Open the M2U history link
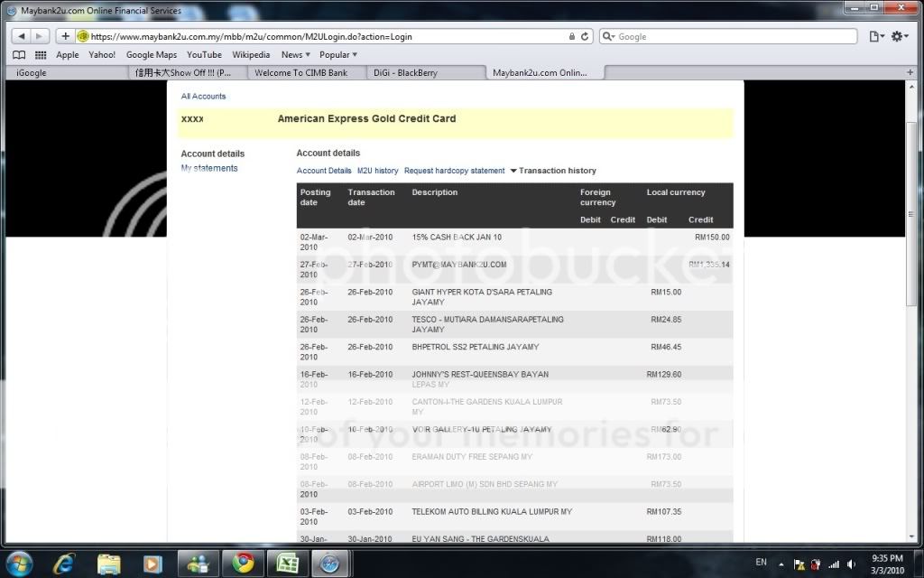Viewport: 924px width, 578px height. click(x=377, y=171)
